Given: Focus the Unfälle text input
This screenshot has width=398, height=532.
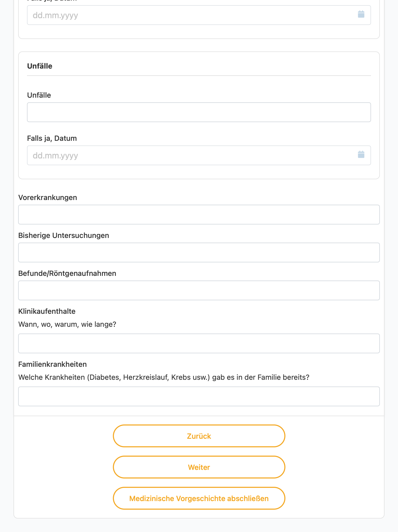Looking at the screenshot, I should coord(199,112).
